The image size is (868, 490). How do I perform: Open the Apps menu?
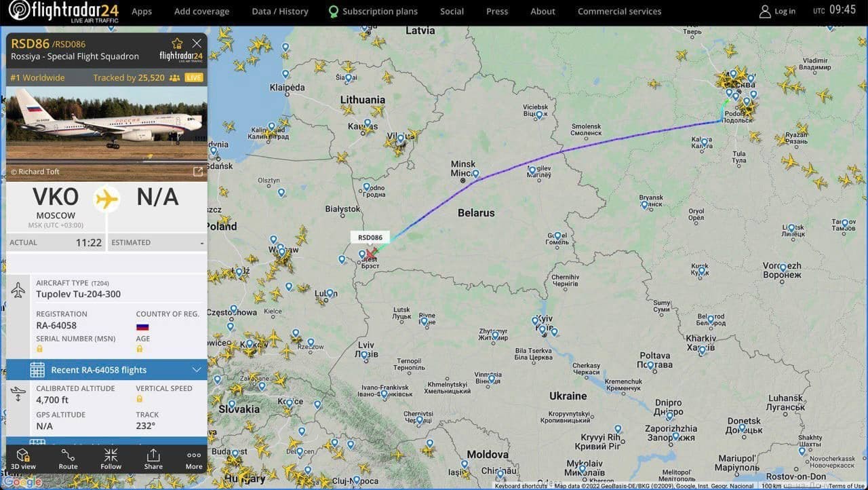coord(142,12)
